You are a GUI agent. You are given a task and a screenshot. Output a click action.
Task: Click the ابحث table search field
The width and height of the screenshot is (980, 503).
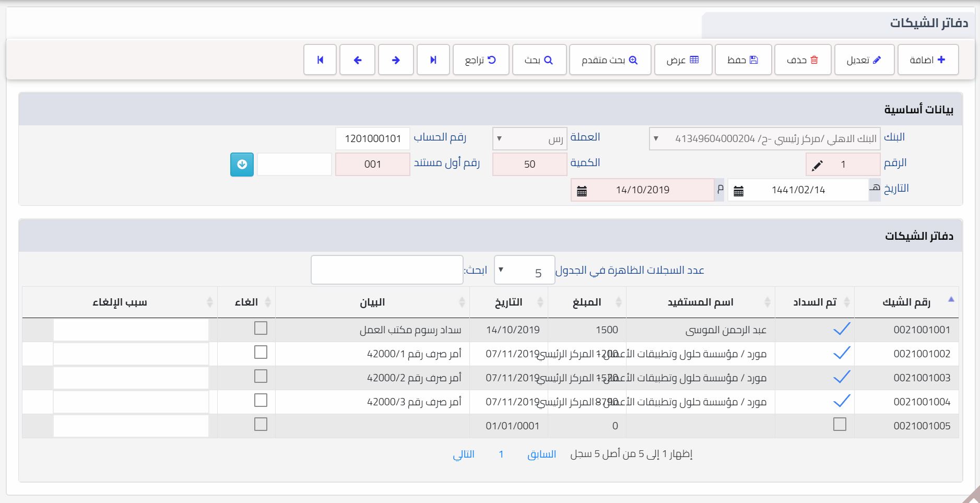pyautogui.click(x=387, y=270)
